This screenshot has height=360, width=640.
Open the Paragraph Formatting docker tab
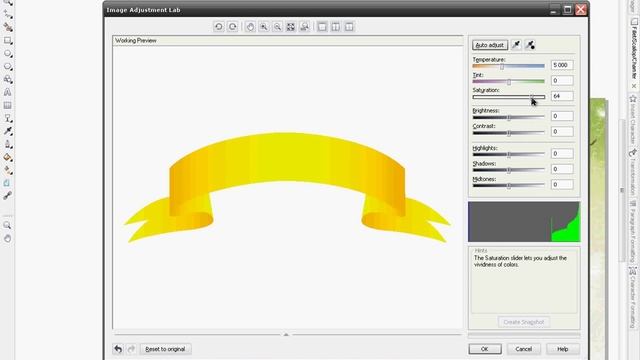(x=634, y=231)
